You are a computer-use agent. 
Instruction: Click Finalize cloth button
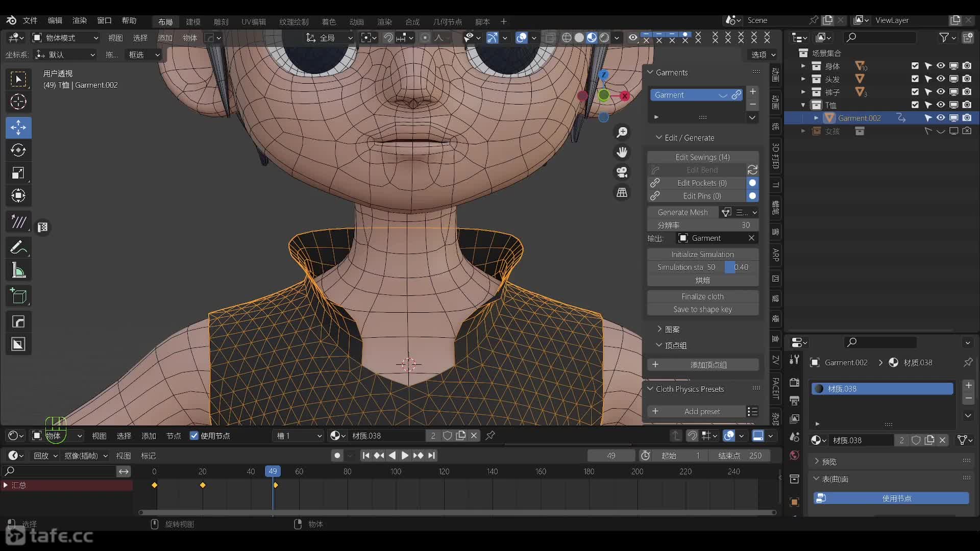[702, 296]
